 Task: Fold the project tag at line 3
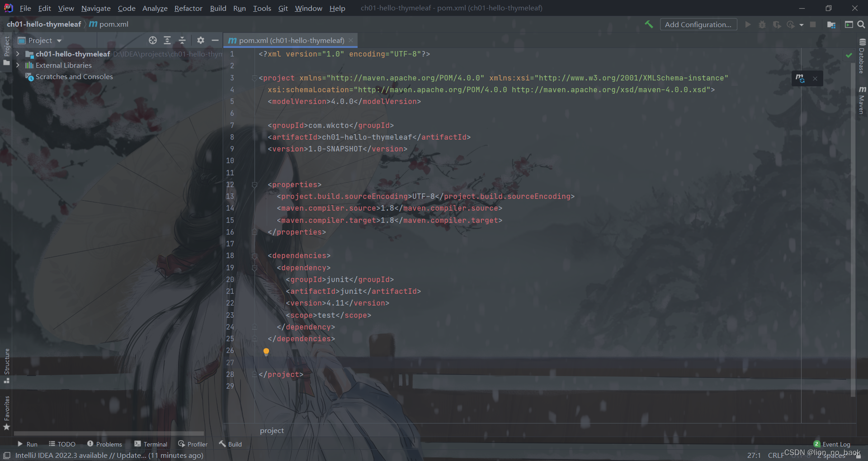click(254, 78)
